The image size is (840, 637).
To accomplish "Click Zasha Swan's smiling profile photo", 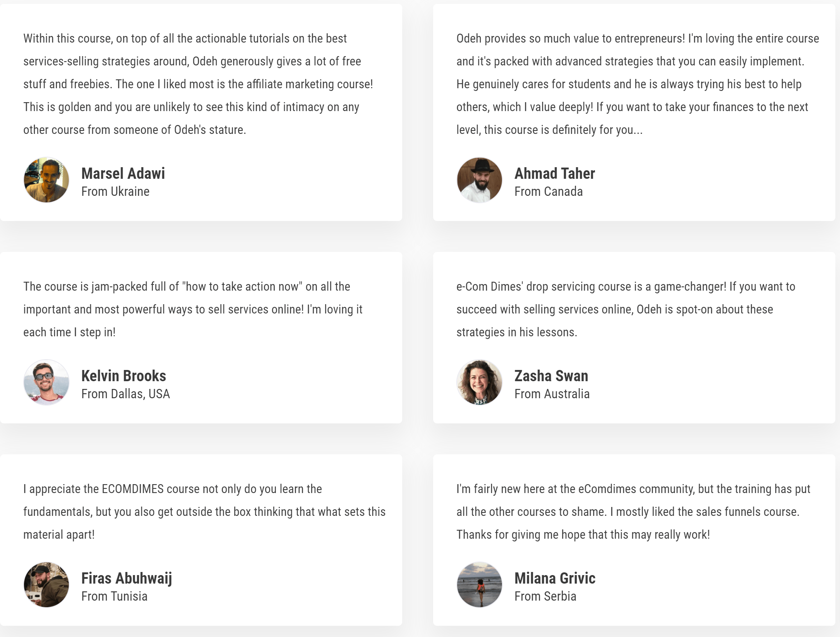I will (x=480, y=382).
